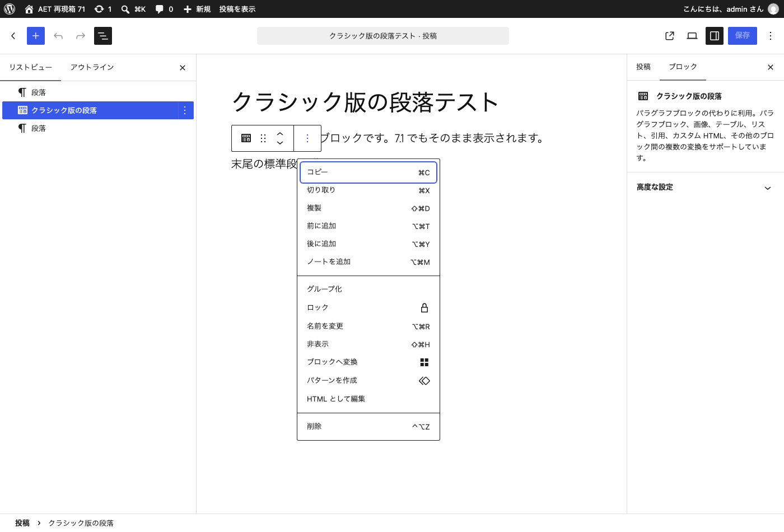784x532 pixels.
Task: Choose グループ化 from block menu
Action: point(368,289)
